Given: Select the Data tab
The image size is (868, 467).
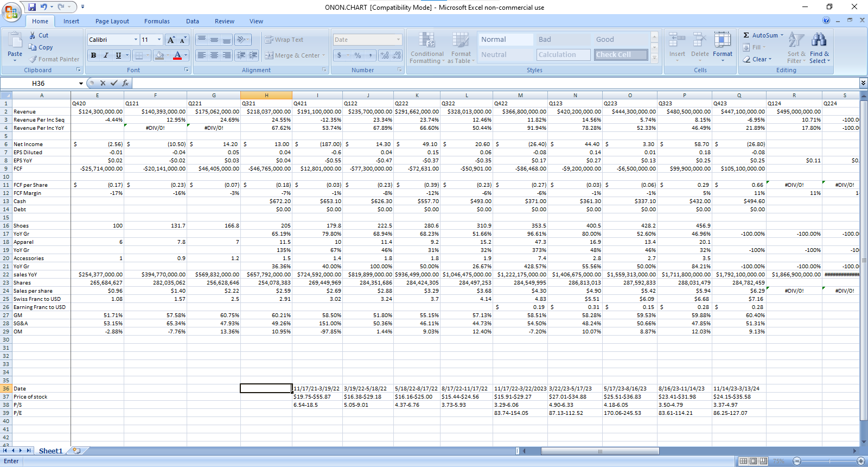Looking at the screenshot, I should [x=193, y=21].
